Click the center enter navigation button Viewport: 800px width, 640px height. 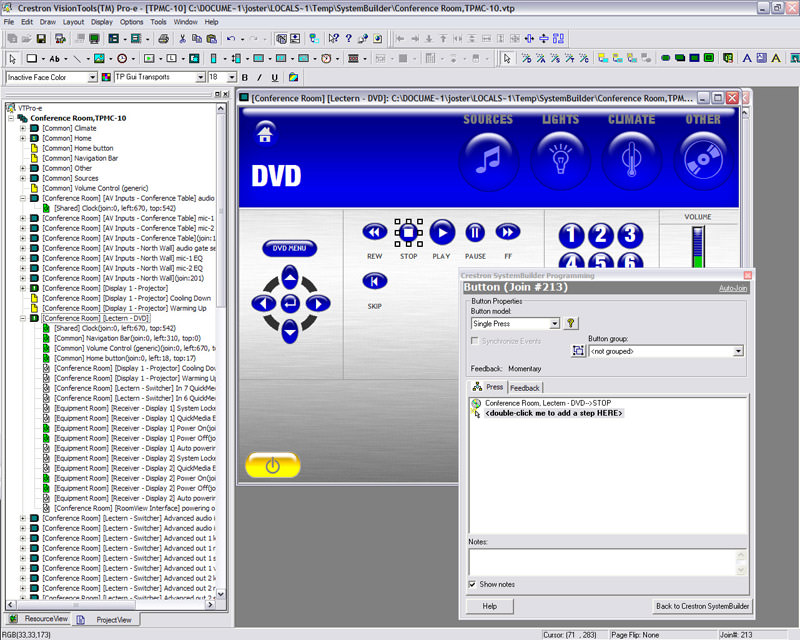pos(290,304)
